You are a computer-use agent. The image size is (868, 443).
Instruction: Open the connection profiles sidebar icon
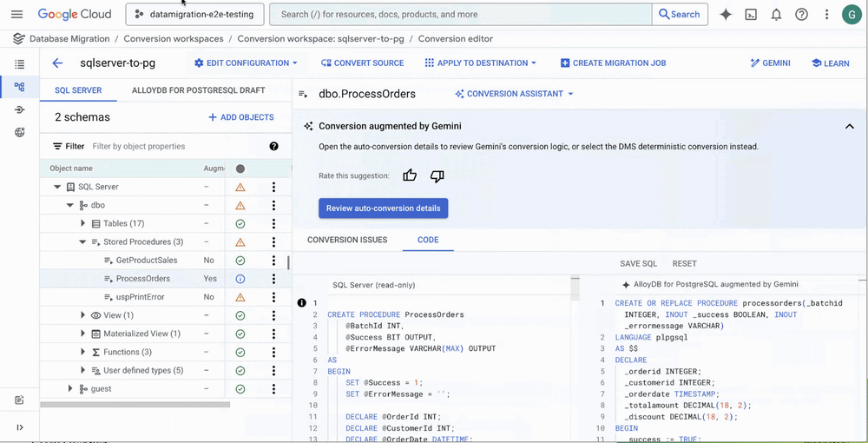pyautogui.click(x=19, y=109)
